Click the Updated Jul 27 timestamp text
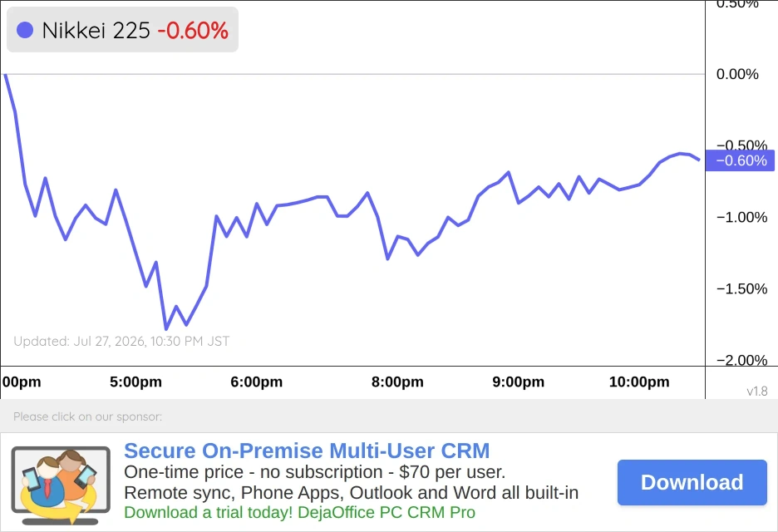Viewport: 778px width, 532px height. [121, 342]
